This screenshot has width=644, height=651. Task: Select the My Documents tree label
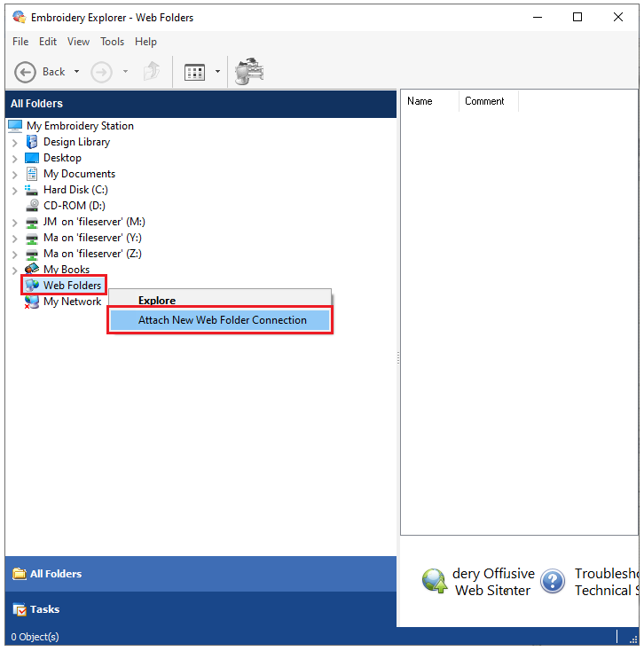[79, 174]
